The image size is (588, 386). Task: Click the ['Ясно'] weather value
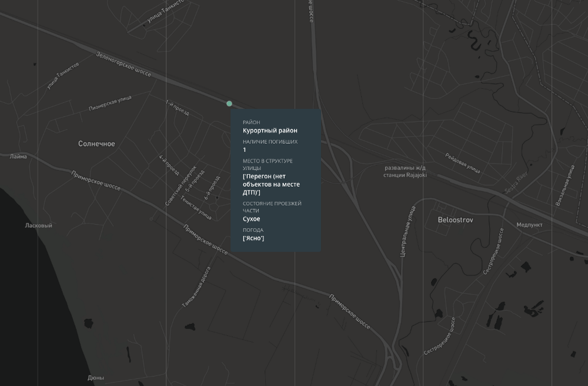coord(253,238)
